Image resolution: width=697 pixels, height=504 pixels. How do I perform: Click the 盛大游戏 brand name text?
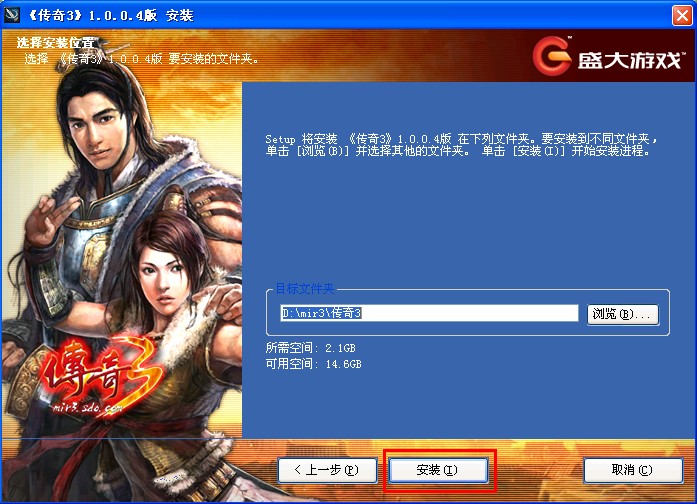[629, 60]
